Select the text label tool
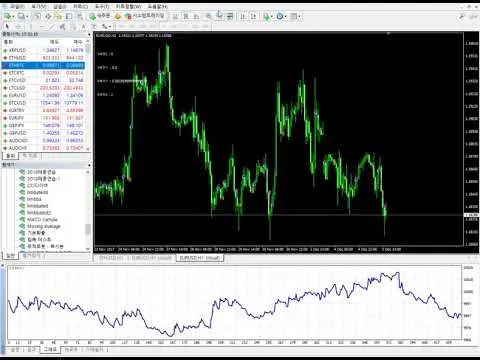The height and width of the screenshot is (360, 480). click(x=94, y=26)
